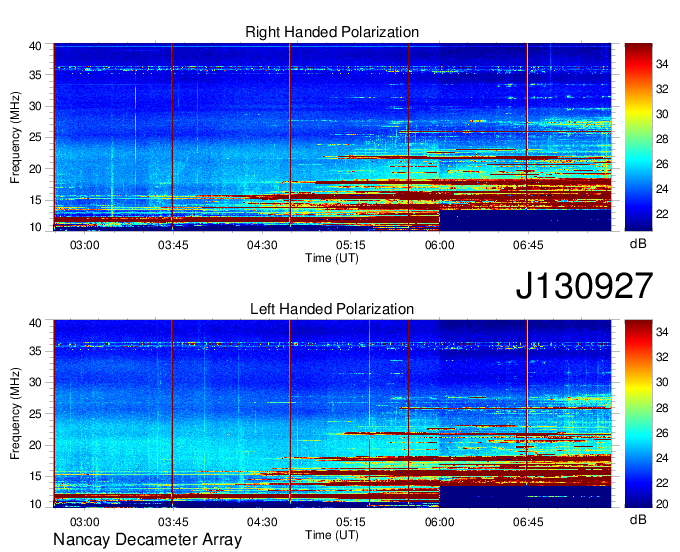Click the 24 value on lower color bar
The height and width of the screenshot is (552, 680).
tap(662, 458)
